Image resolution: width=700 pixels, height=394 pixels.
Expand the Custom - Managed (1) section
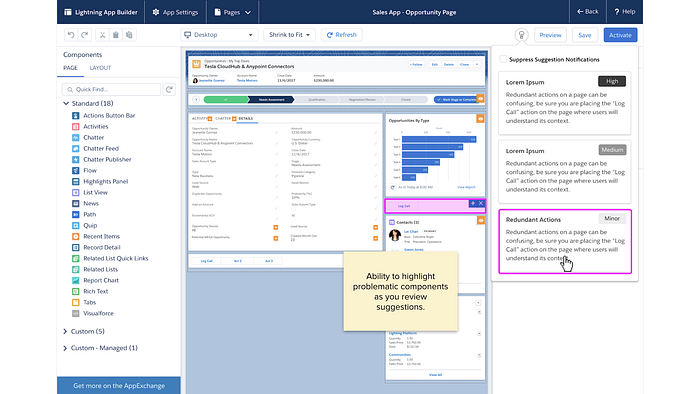click(x=65, y=348)
